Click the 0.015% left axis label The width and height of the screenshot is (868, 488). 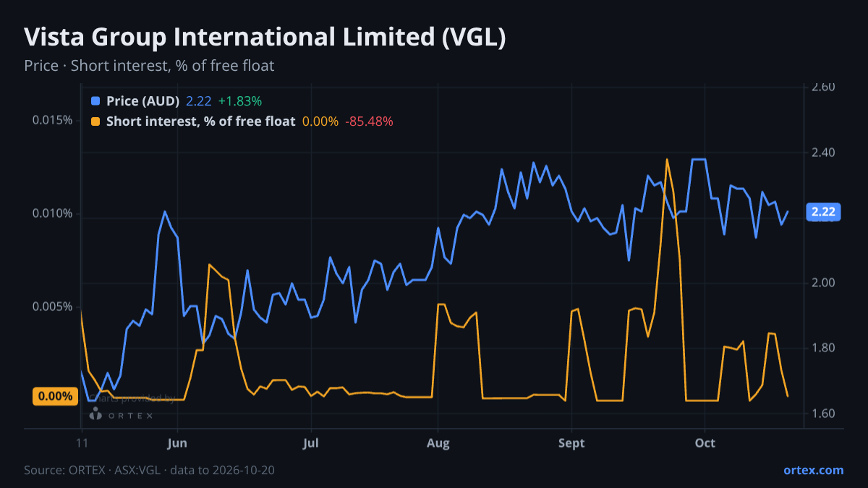52,119
